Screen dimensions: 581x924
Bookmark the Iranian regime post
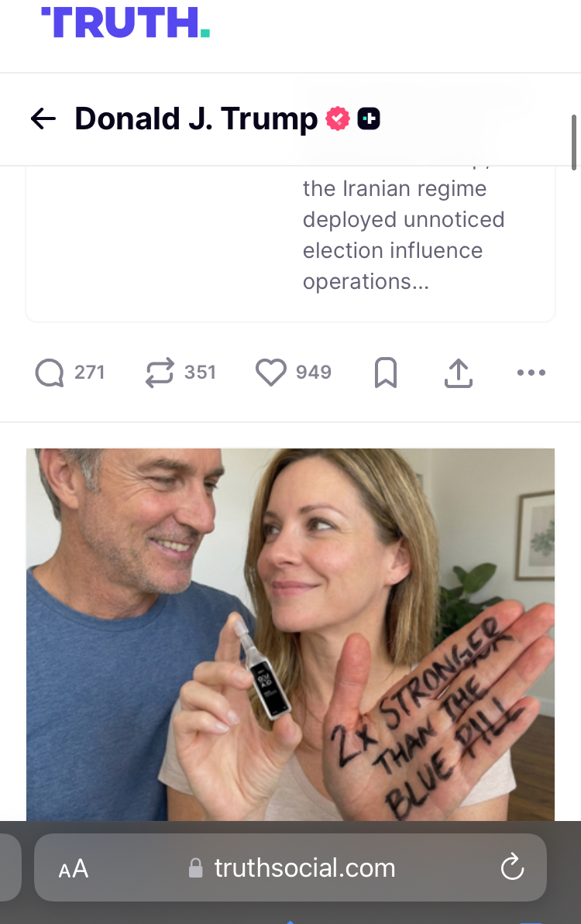coord(386,373)
